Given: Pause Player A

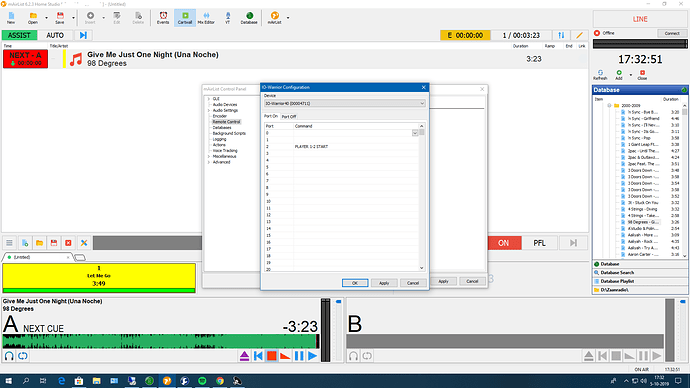Looking at the screenshot, I should (x=299, y=356).
